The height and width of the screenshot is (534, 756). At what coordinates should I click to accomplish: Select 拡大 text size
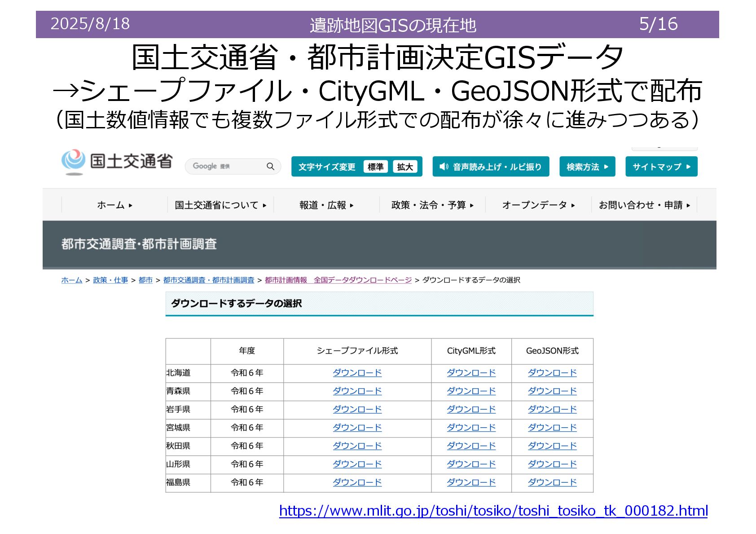[405, 167]
